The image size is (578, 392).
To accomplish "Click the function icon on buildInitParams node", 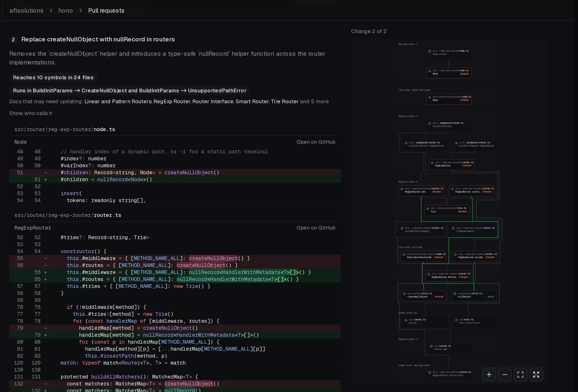I will pyautogui.click(x=430, y=124).
